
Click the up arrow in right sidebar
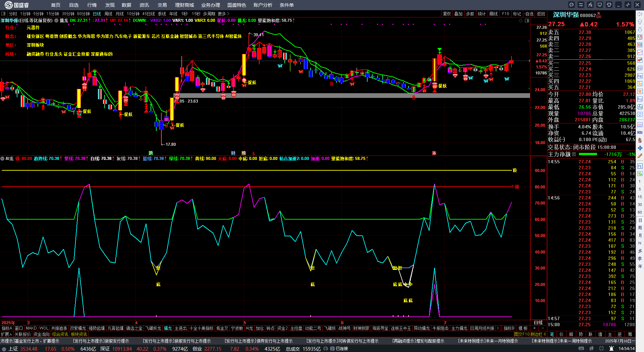(640, 21)
